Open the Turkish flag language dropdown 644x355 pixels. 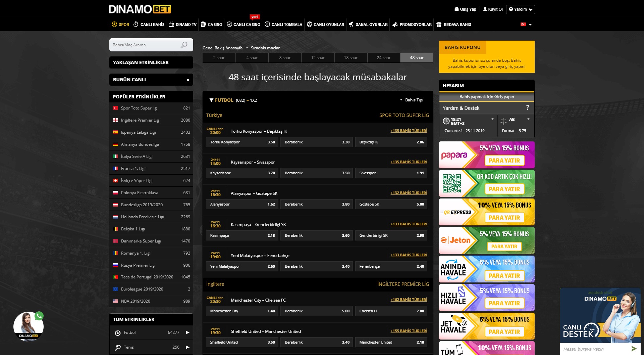pos(526,25)
